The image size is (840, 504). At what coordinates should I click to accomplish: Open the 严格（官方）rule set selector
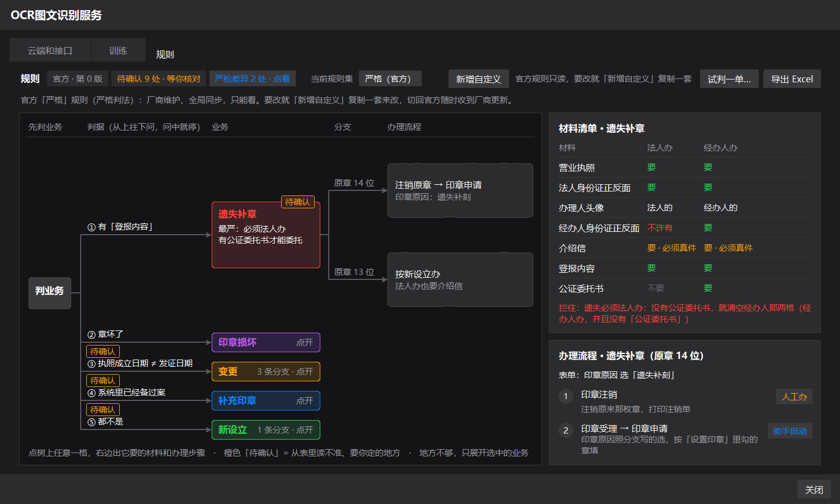(390, 78)
